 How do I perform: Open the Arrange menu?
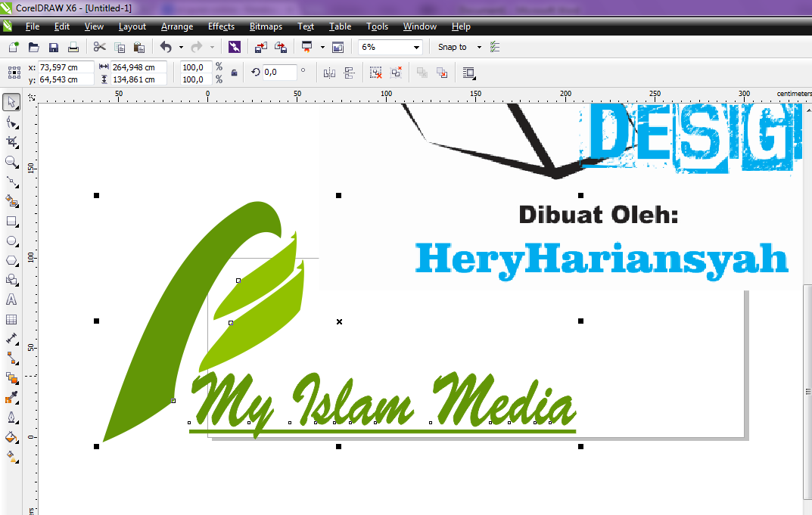(176, 26)
